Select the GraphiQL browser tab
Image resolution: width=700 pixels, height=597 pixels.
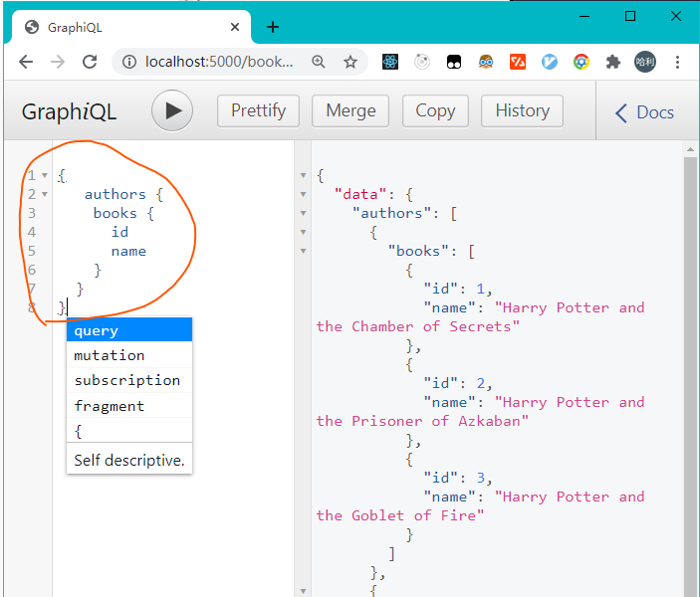[x=130, y=27]
